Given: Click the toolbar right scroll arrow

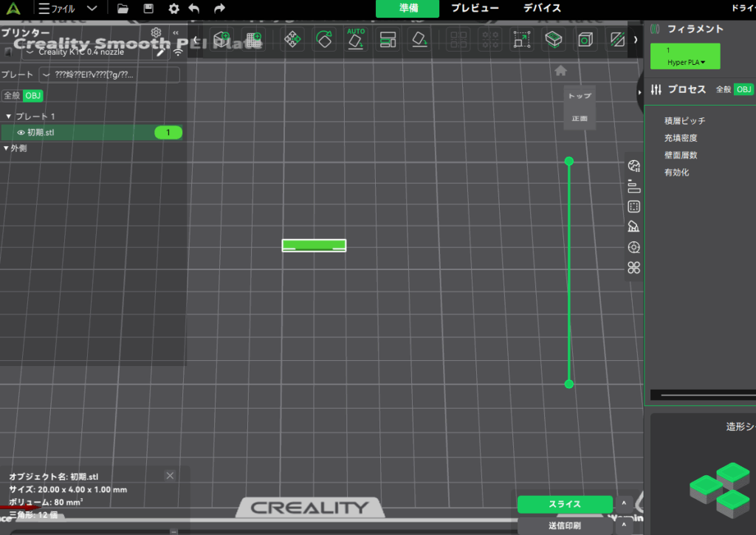Looking at the screenshot, I should [636, 40].
